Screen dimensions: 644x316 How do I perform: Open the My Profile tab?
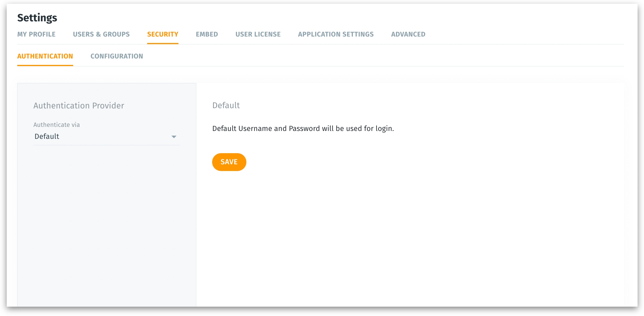(x=36, y=34)
